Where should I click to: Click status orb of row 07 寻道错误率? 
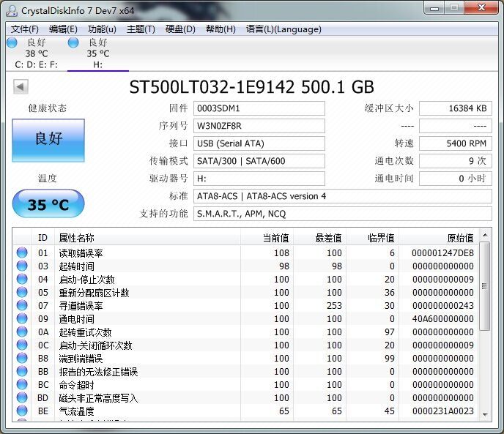(x=22, y=305)
